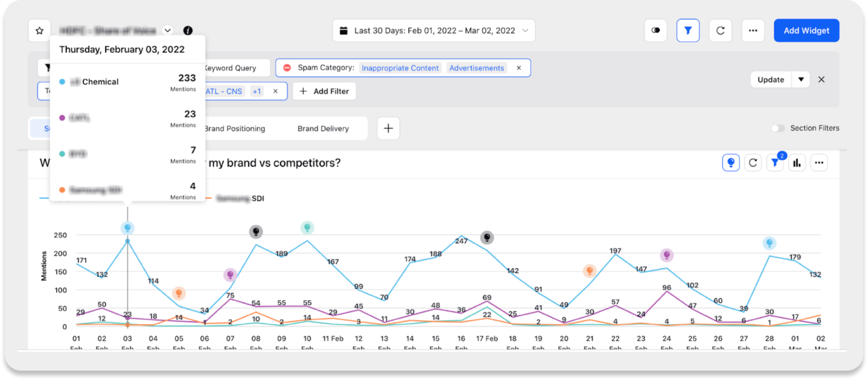
Task: Refresh the dashboard
Action: (720, 30)
